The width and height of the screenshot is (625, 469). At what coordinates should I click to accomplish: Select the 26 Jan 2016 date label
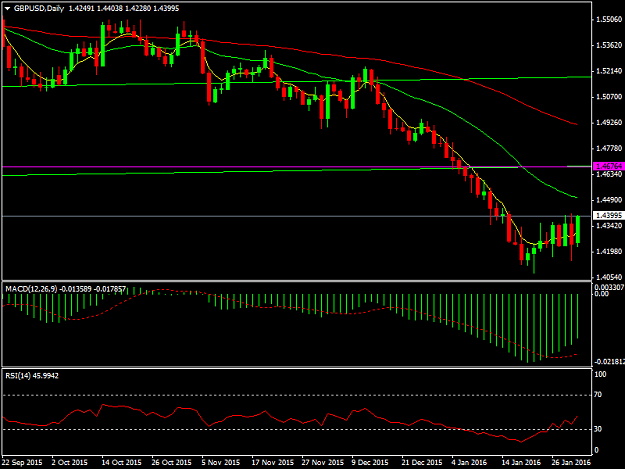[571, 463]
